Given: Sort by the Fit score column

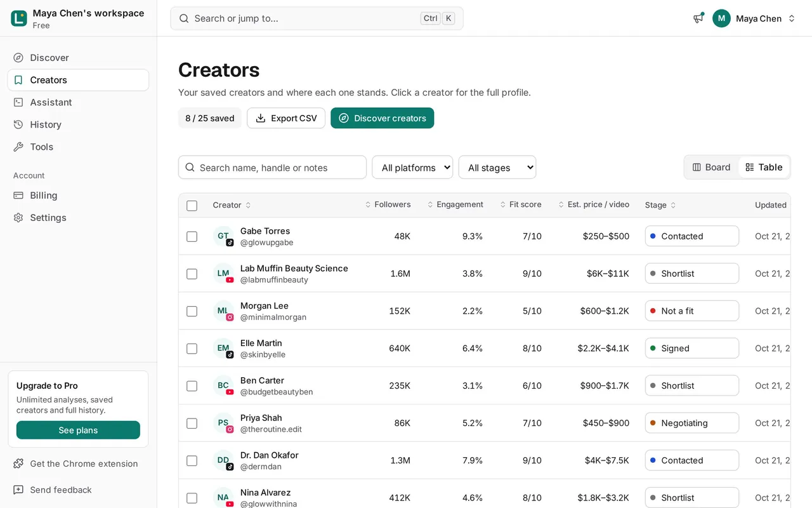Looking at the screenshot, I should (520, 204).
